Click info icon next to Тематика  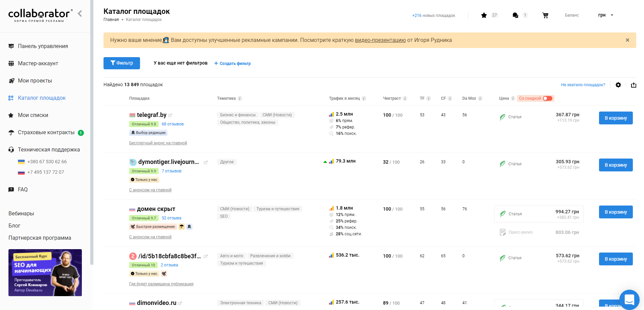click(240, 98)
